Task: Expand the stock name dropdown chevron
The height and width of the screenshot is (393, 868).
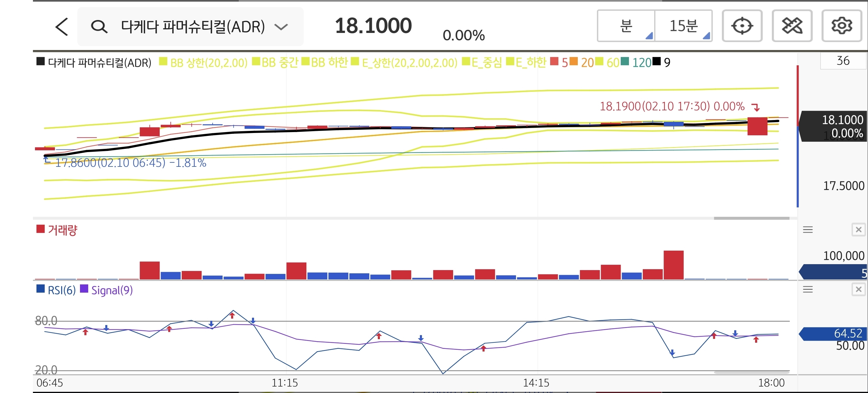Action: click(281, 27)
